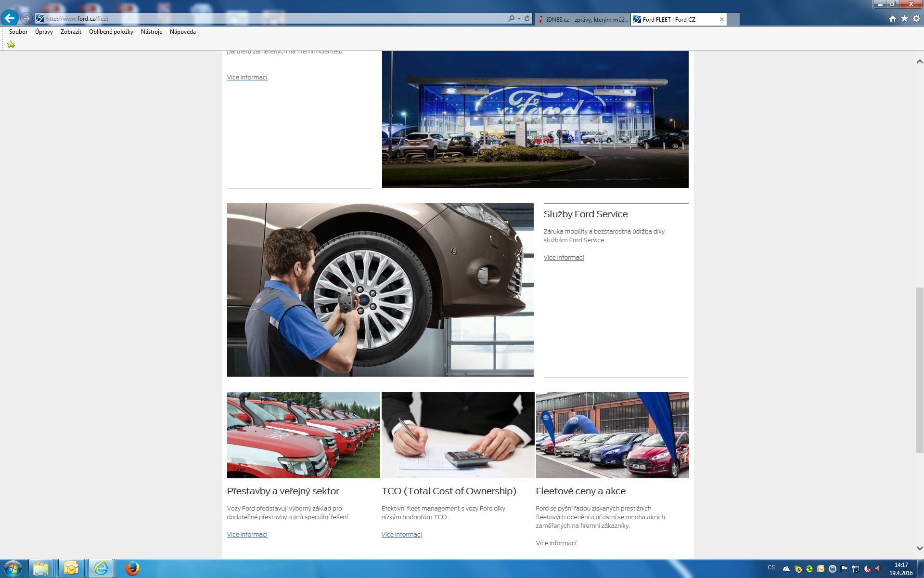
Task: Click the red fire trucks photo
Action: 303,435
